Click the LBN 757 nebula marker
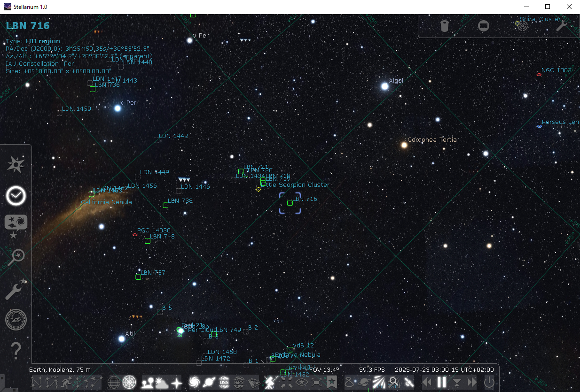Image resolution: width=580 pixels, height=392 pixels. [138, 277]
